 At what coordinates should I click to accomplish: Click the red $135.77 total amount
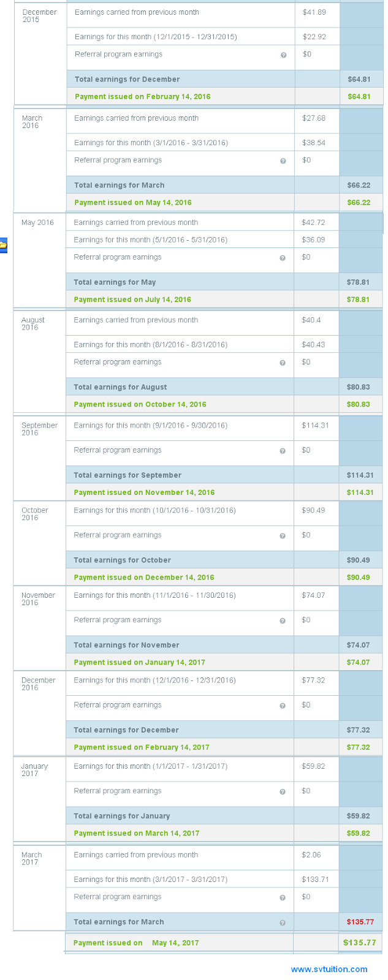[x=360, y=922]
